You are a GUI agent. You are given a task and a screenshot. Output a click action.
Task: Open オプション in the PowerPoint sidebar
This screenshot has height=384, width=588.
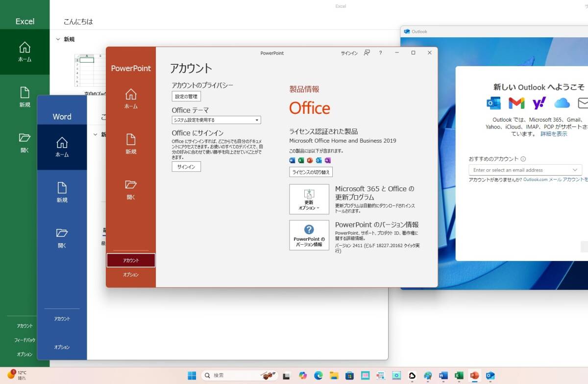pyautogui.click(x=131, y=275)
